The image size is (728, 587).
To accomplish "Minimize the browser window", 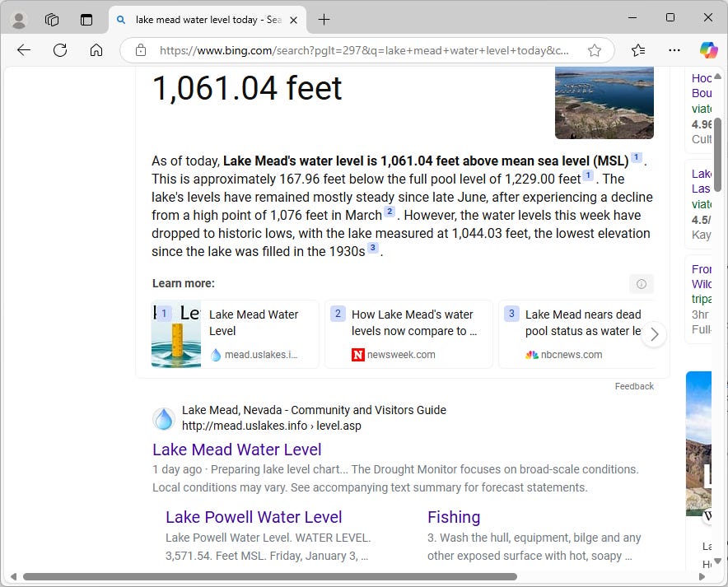I will tap(632, 17).
